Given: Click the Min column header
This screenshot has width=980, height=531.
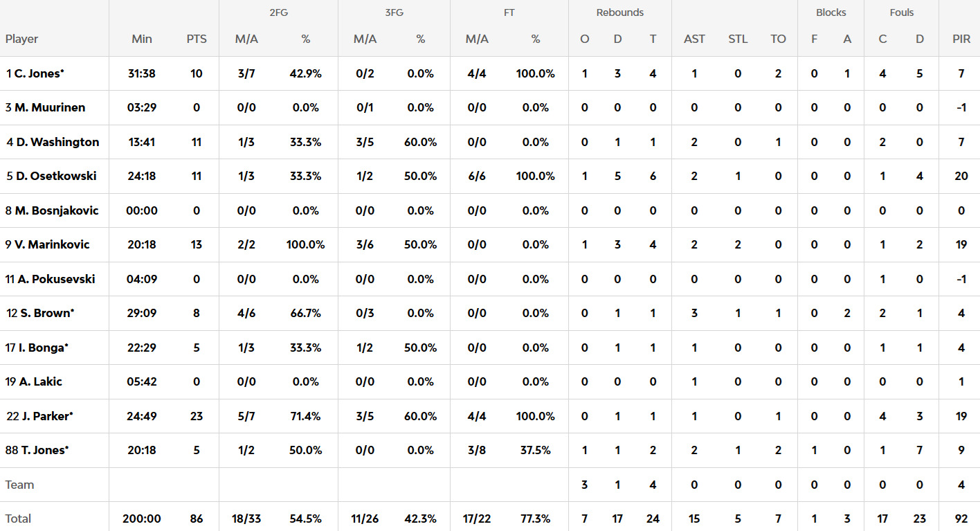Looking at the screenshot, I should pos(142,39).
